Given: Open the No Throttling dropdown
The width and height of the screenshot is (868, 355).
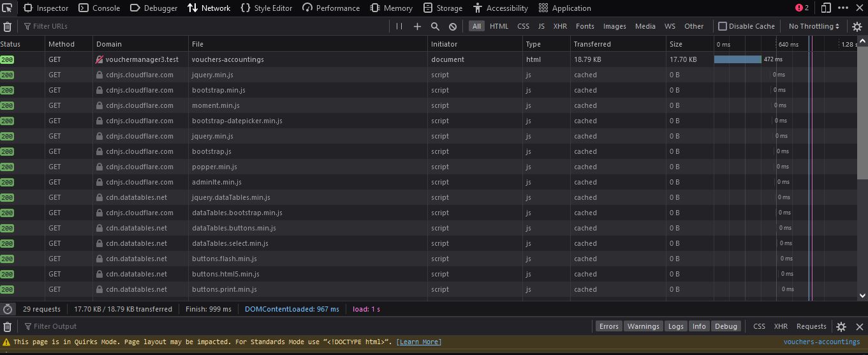Looking at the screenshot, I should (x=815, y=26).
